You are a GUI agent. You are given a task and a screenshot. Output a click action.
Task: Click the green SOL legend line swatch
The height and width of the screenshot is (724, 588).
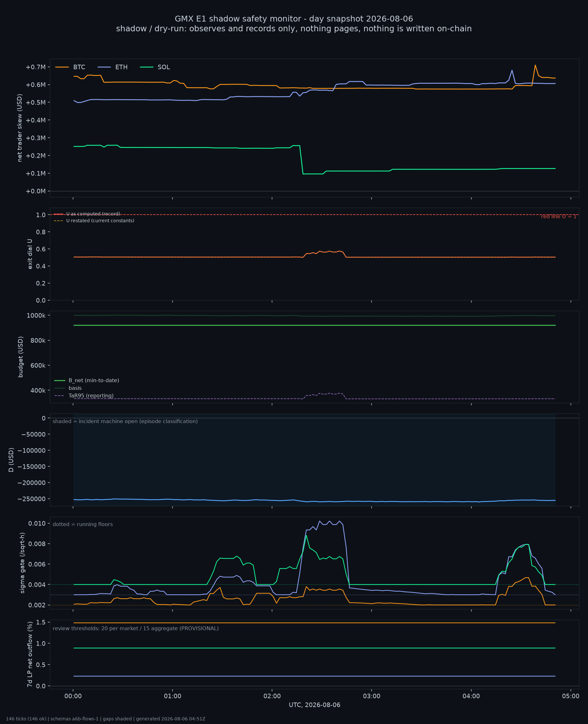coord(147,67)
